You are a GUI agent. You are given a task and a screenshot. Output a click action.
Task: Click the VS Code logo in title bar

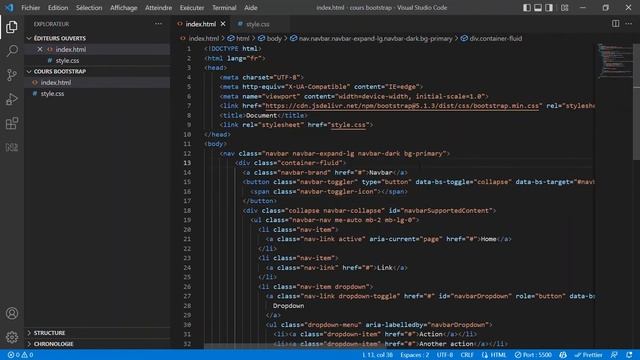9,7
